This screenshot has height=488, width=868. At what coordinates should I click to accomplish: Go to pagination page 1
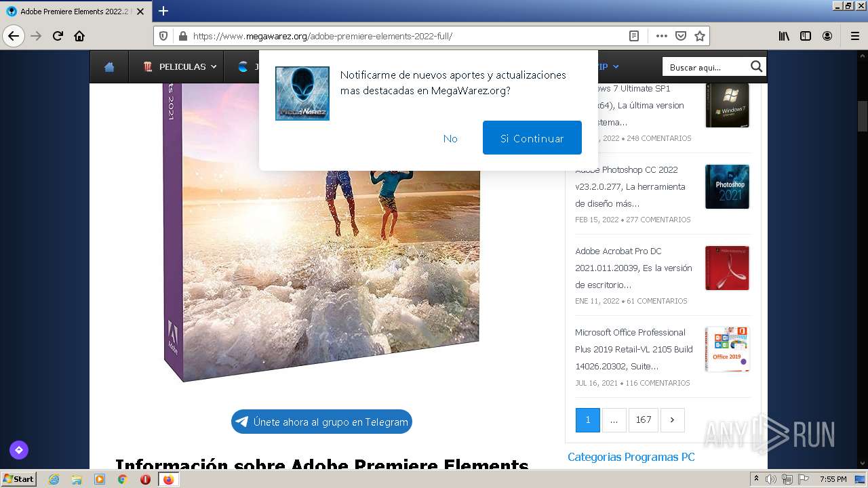coord(588,420)
